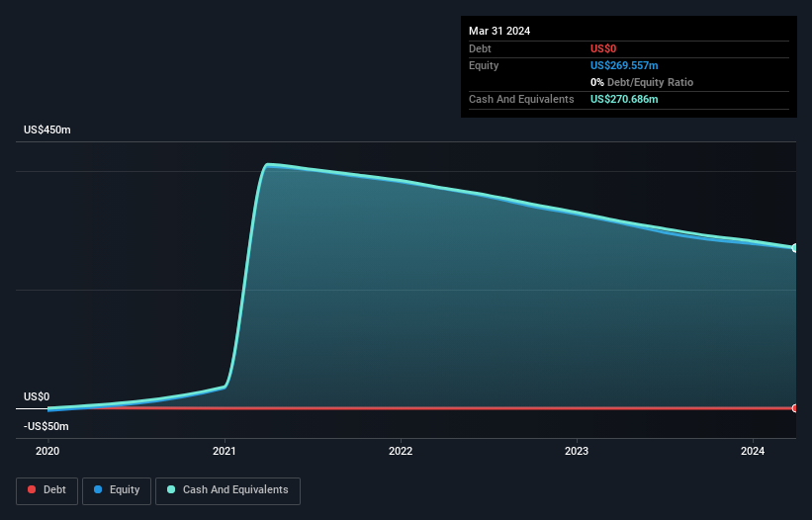The height and width of the screenshot is (520, 812).
Task: Toggle the Cash And Equivalents legend button
Action: click(227, 491)
